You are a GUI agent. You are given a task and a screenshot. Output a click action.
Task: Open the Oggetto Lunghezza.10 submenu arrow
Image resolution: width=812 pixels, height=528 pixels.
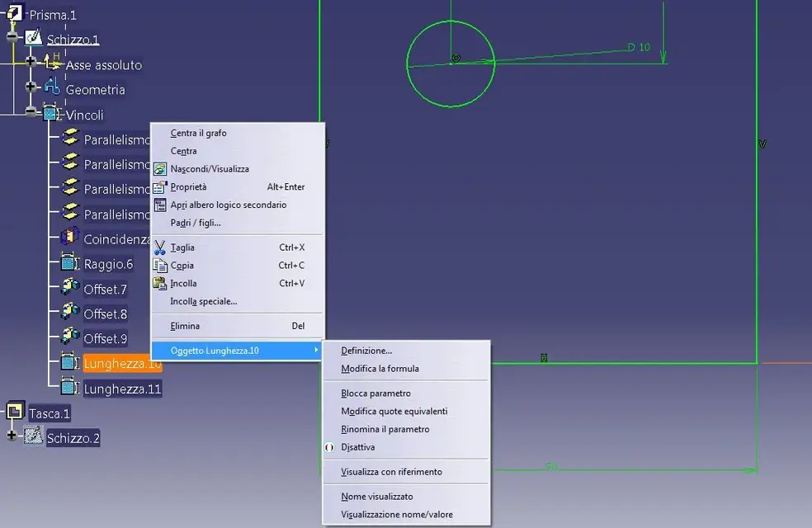click(316, 351)
